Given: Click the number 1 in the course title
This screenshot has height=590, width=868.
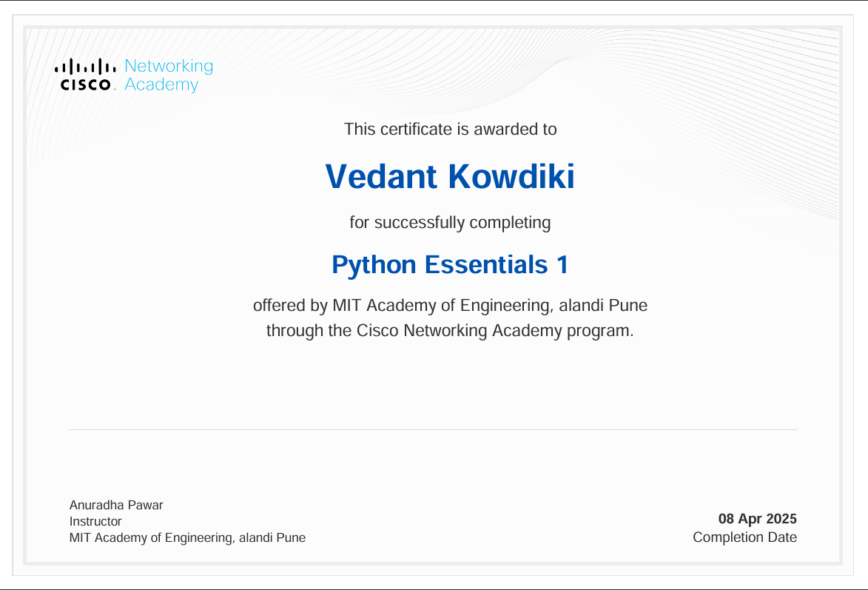Looking at the screenshot, I should coord(562,264).
